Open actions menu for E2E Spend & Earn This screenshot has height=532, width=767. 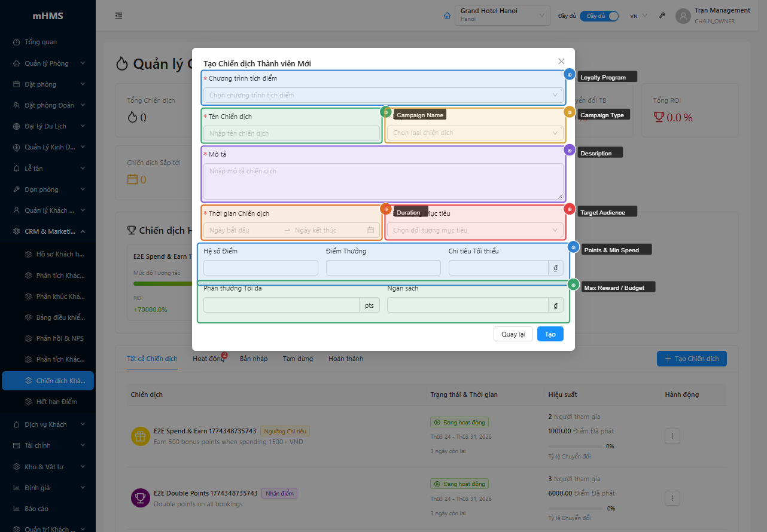[x=672, y=436]
